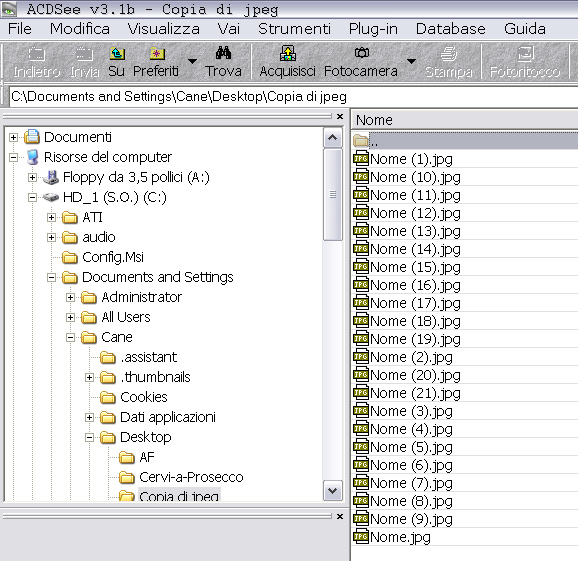Select the file Nome (2).jpg
578x561 pixels.
(411, 357)
